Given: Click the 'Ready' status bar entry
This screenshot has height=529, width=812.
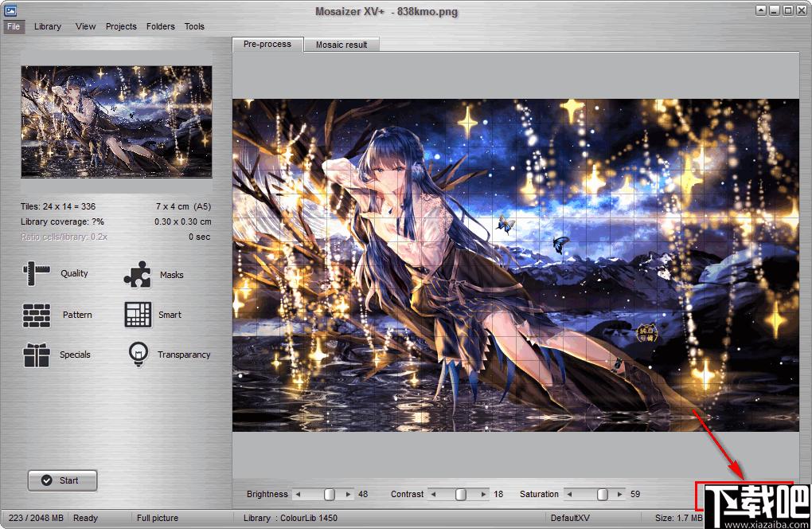Looking at the screenshot, I should [x=85, y=518].
